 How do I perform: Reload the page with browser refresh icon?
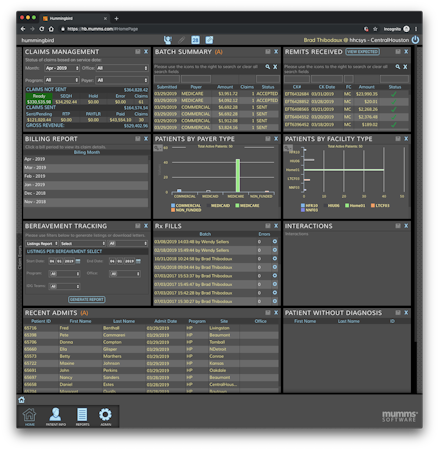click(x=42, y=29)
